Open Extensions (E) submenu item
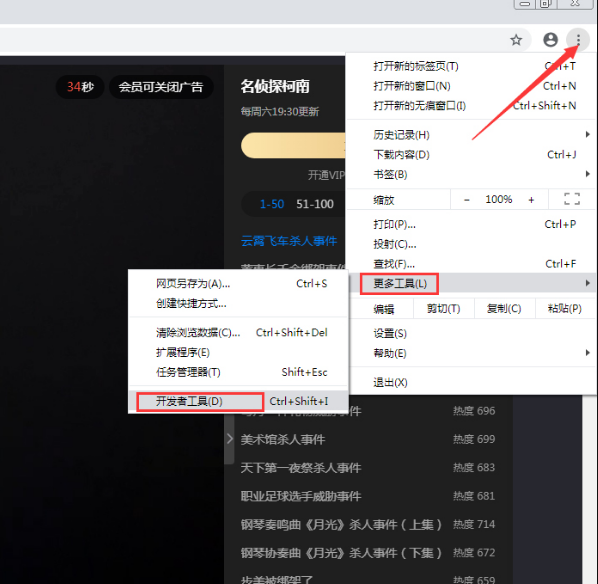The image size is (598, 584). point(238,352)
